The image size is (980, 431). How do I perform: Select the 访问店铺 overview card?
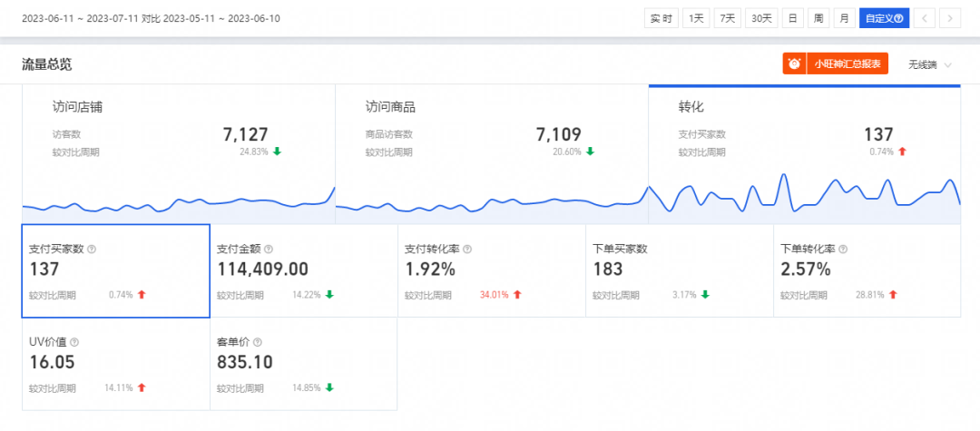[x=179, y=154]
